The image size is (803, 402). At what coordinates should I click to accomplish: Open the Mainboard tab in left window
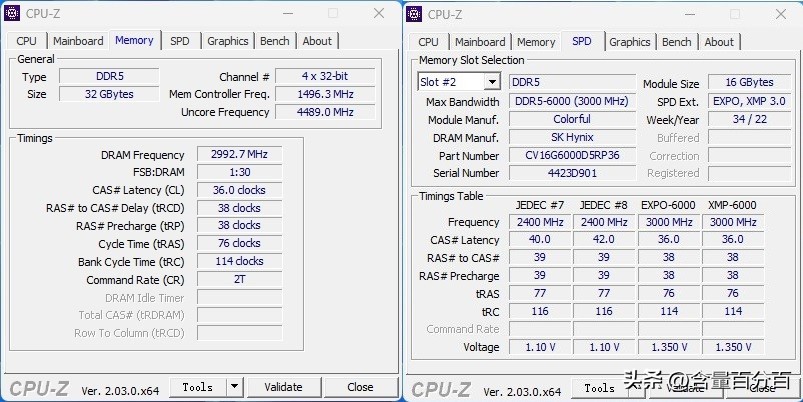pyautogui.click(x=78, y=41)
